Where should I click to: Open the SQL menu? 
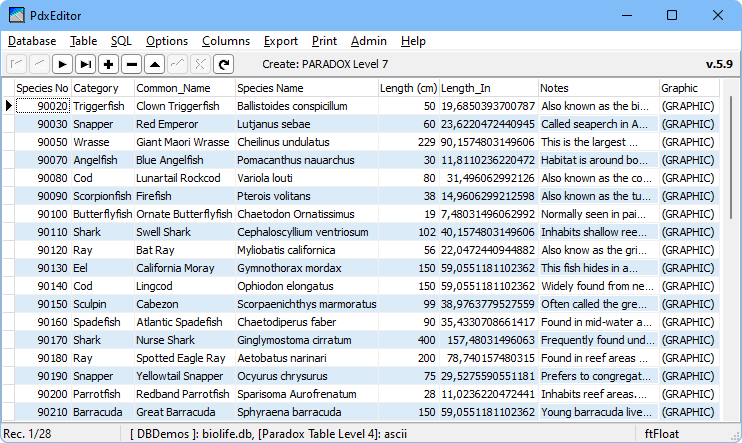click(x=120, y=41)
